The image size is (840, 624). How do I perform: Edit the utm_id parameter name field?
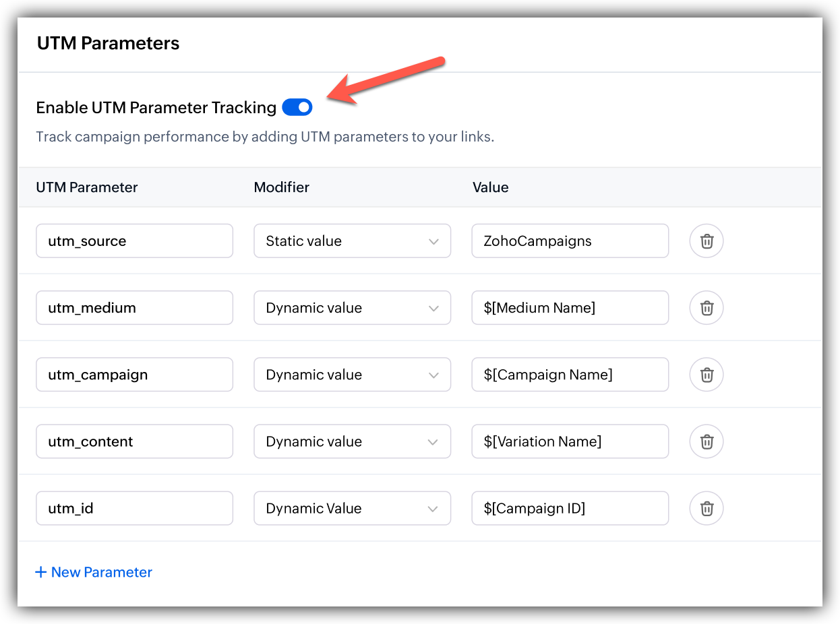134,508
